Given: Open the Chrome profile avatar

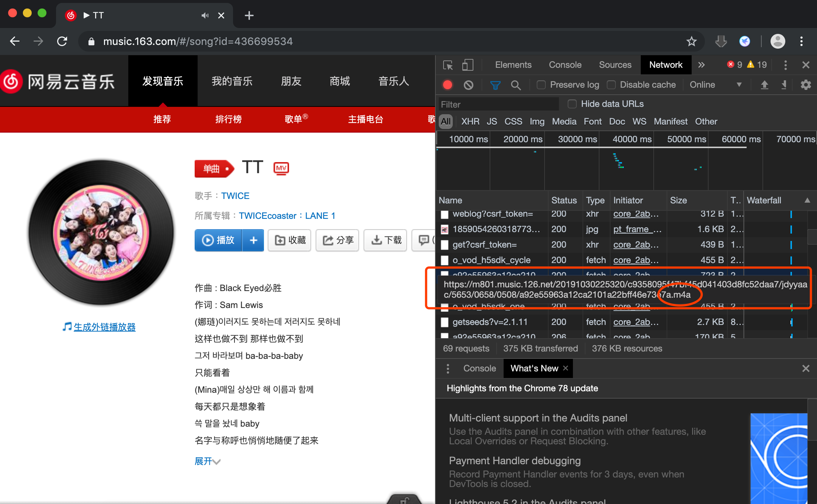Looking at the screenshot, I should point(778,41).
